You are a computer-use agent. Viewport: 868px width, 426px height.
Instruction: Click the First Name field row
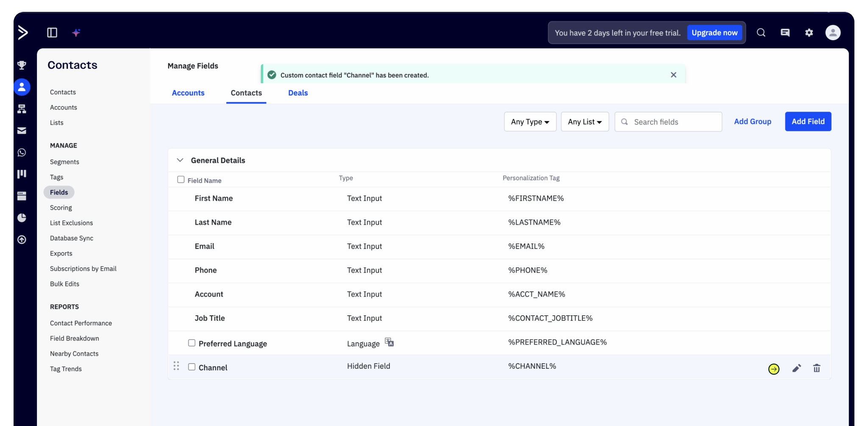pos(499,199)
